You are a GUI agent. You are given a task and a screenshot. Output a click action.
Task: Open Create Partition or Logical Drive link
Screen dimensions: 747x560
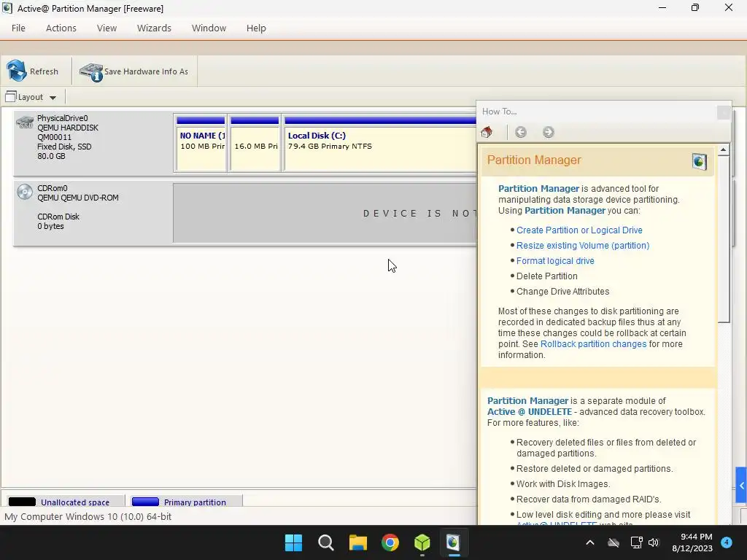[x=579, y=230]
